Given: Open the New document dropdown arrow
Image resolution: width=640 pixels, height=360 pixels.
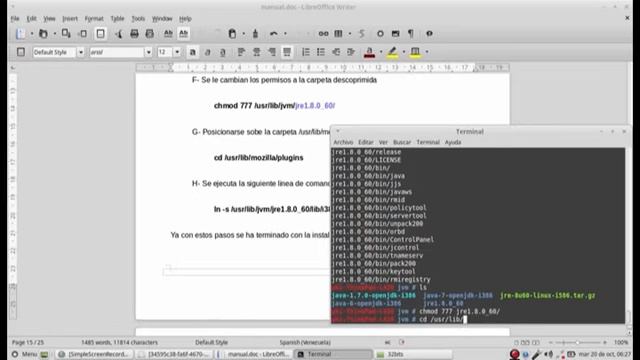Looking at the screenshot, I should [31, 33].
